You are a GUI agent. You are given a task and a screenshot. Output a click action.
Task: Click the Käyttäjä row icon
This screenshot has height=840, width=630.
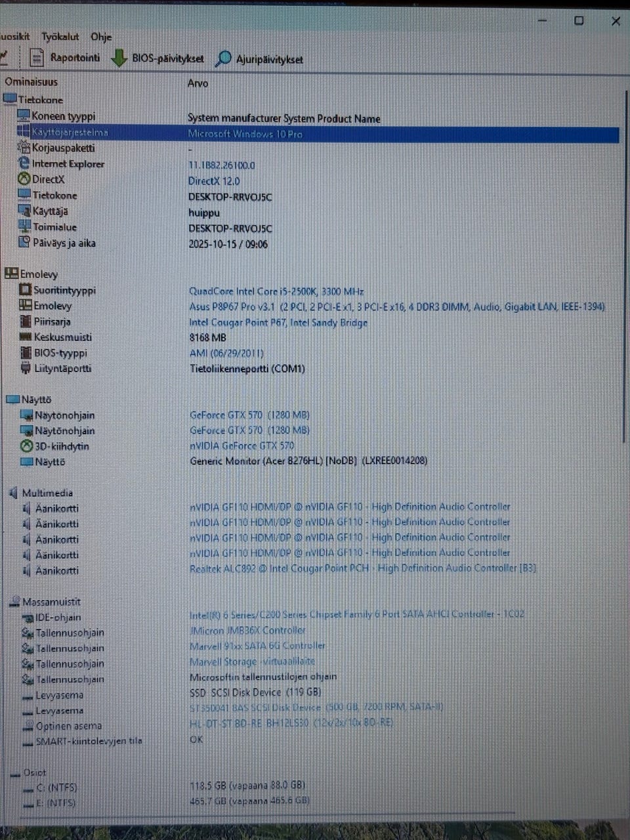pyautogui.click(x=25, y=211)
